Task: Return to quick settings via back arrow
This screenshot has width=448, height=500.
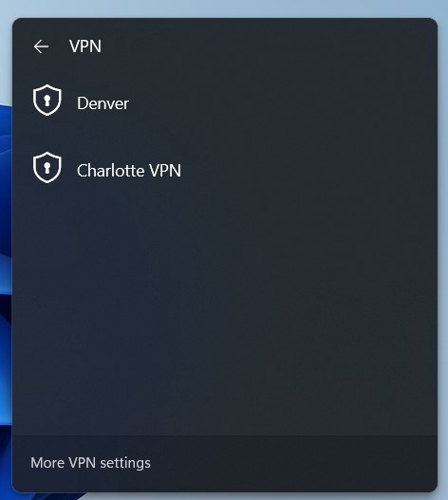Action: [x=41, y=46]
